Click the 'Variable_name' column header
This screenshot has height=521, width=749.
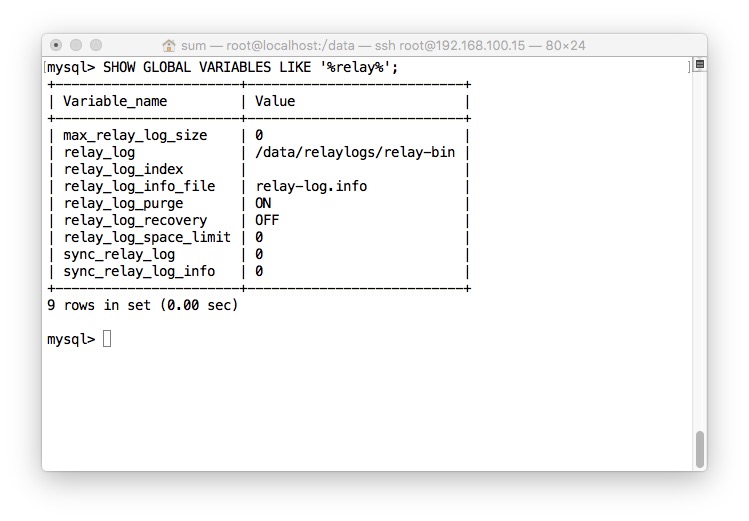pyautogui.click(x=115, y=101)
